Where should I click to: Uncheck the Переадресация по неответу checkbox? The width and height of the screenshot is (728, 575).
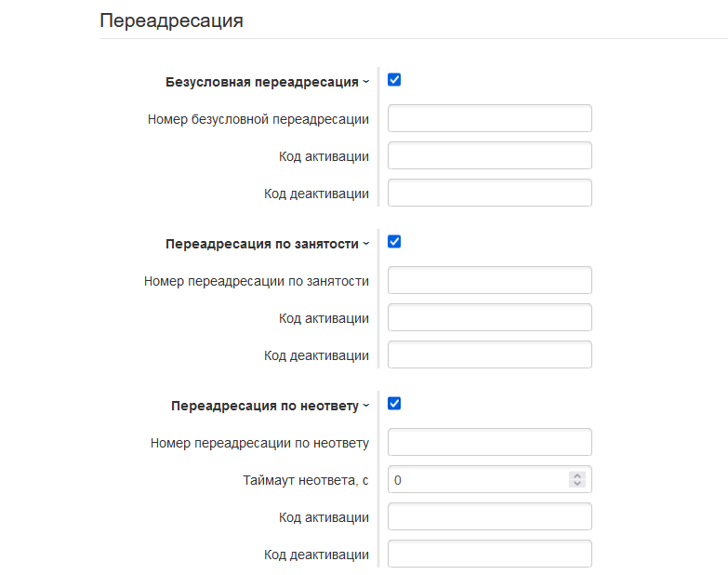pos(394,404)
